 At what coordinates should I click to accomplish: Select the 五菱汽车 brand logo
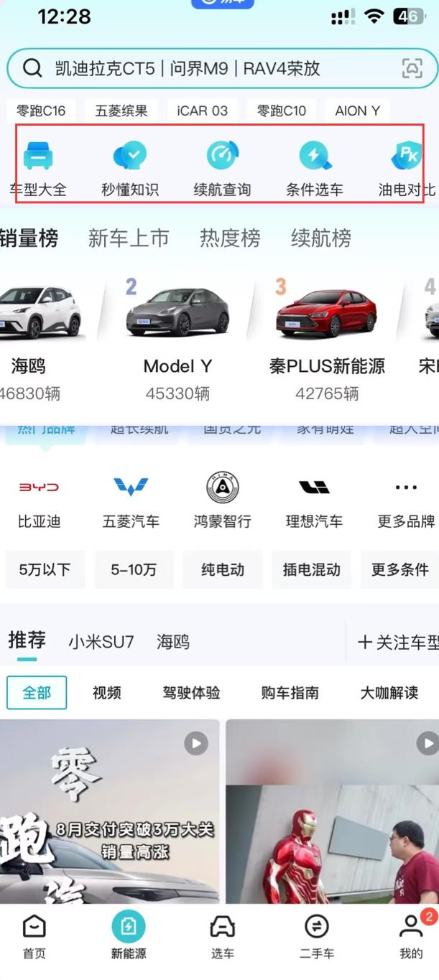tap(131, 487)
